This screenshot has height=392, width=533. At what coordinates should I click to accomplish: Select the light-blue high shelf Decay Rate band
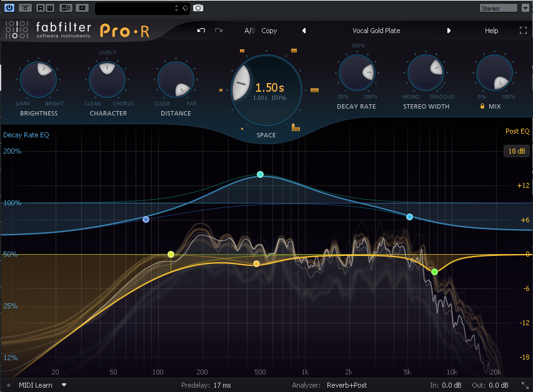pos(410,217)
